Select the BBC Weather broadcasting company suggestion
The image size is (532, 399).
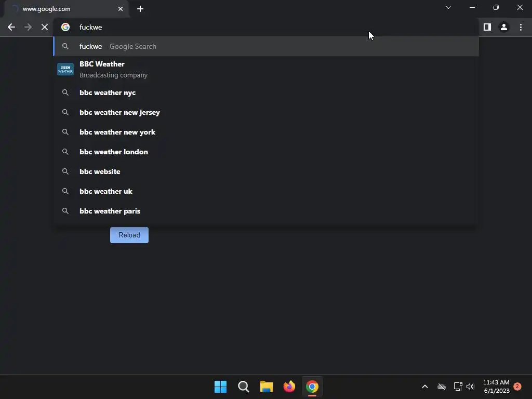click(267, 69)
